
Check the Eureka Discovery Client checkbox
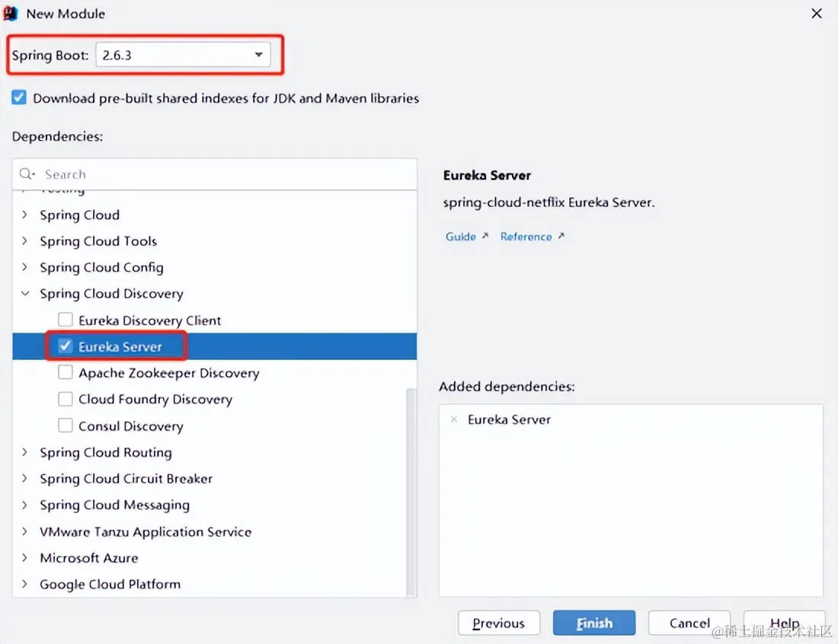[66, 320]
